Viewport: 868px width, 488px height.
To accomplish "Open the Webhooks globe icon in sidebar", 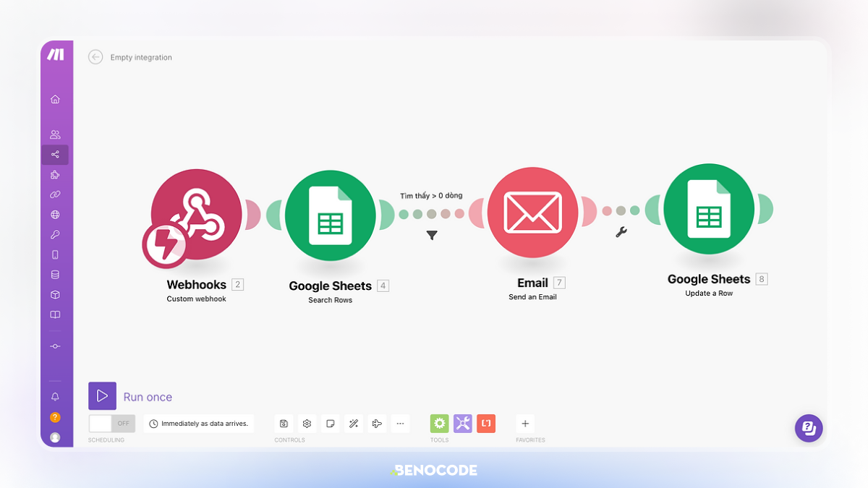I will pyautogui.click(x=55, y=215).
